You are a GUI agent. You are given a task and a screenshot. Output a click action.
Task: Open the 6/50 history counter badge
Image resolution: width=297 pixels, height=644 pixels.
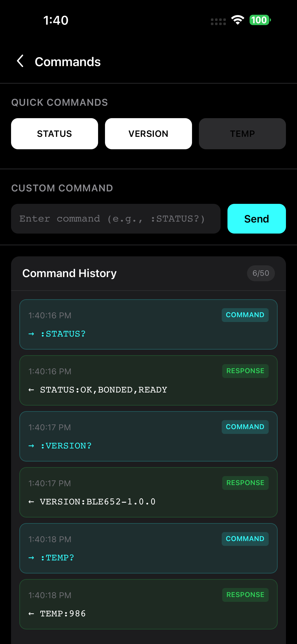[x=261, y=273]
